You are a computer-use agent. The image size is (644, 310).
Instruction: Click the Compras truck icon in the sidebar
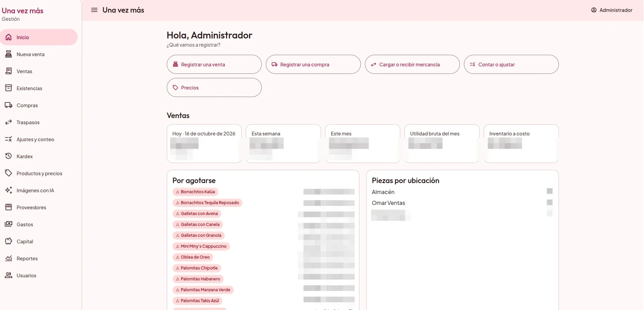[x=9, y=105]
